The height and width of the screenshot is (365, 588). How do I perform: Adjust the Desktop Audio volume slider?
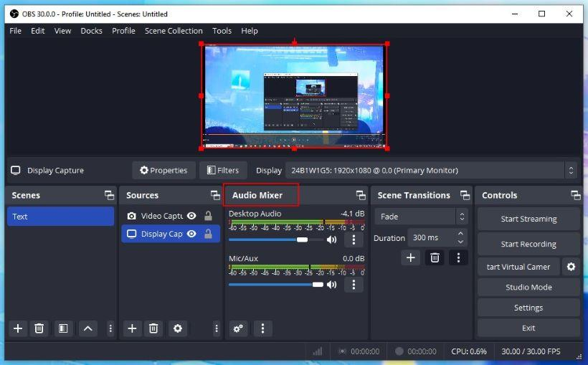coord(275,240)
